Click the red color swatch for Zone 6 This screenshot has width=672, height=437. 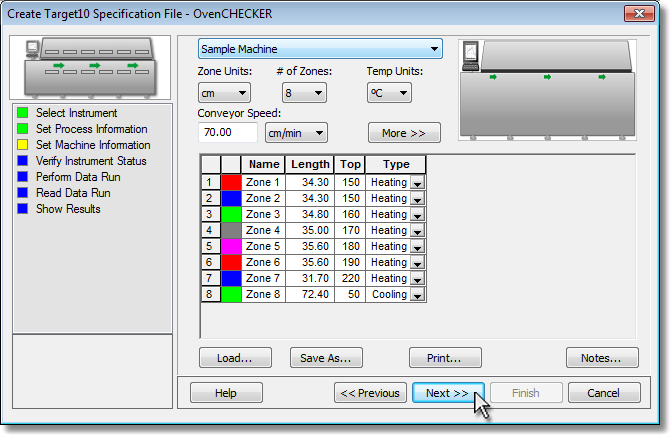click(231, 262)
